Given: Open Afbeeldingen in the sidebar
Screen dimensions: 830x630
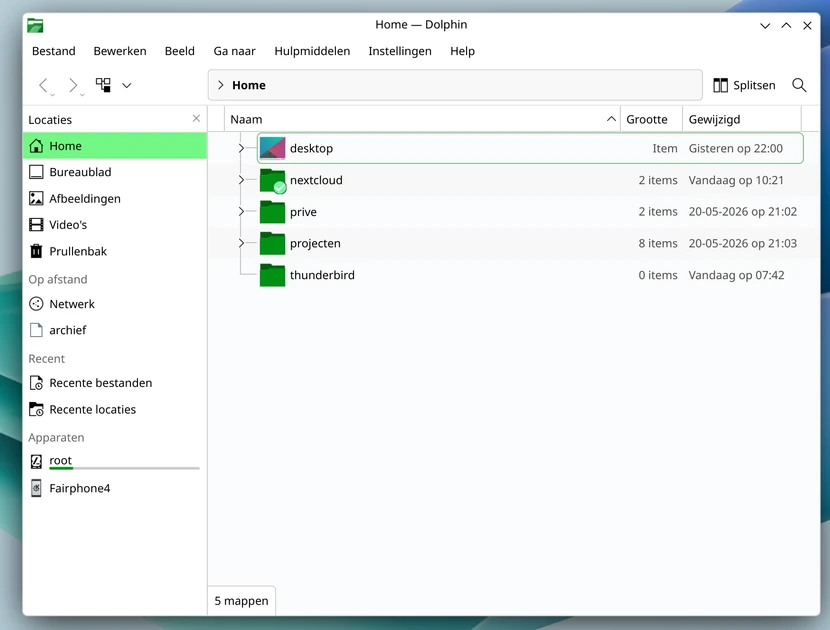Looking at the screenshot, I should tap(115, 199).
